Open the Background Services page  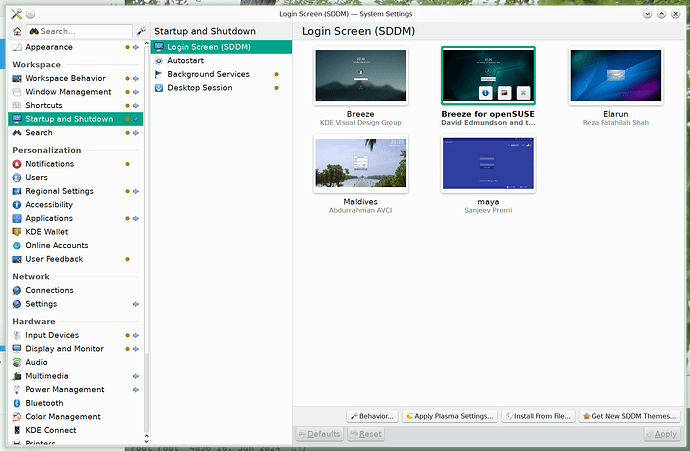(x=221, y=74)
